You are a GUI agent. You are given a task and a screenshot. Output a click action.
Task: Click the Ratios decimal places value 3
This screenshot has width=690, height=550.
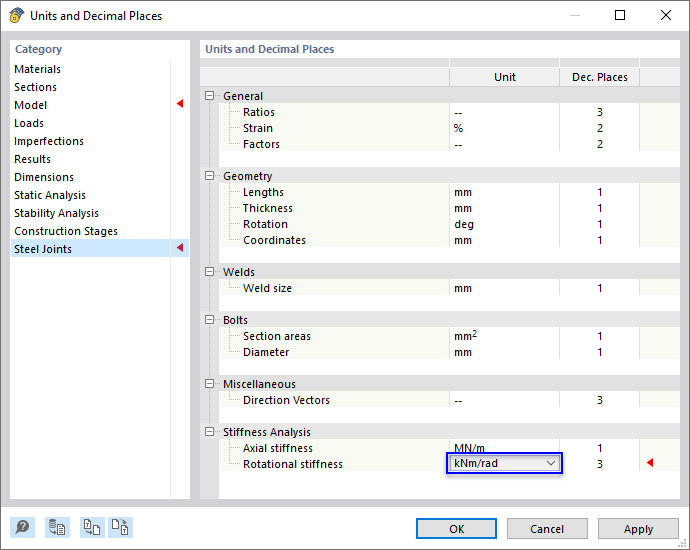click(x=599, y=112)
